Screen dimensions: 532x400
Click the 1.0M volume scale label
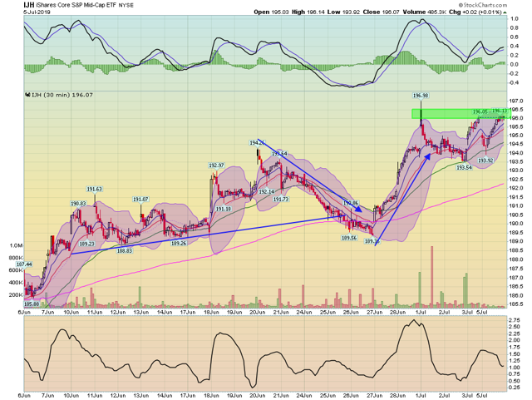pos(16,246)
